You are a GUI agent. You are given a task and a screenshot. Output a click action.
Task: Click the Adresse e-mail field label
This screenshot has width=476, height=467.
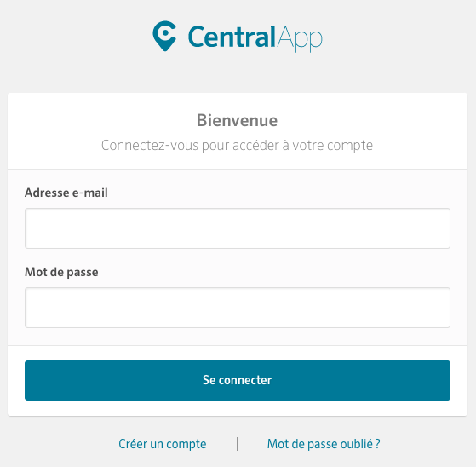66,193
